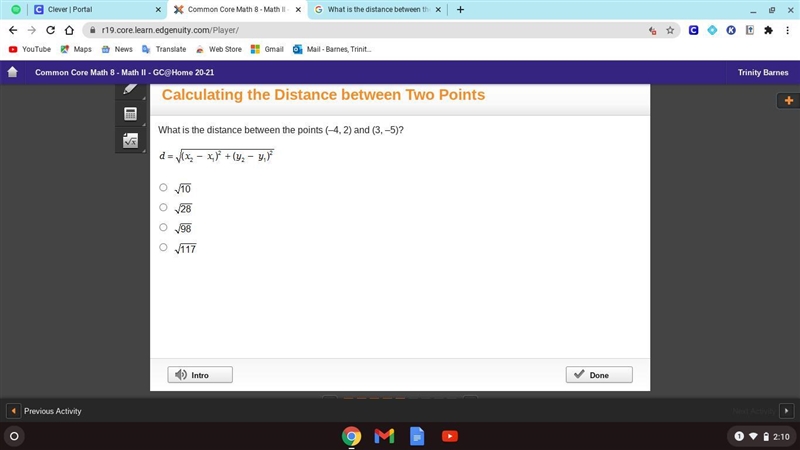Image resolution: width=800 pixels, height=450 pixels.
Task: Close the Google search tab
Action: (x=438, y=9)
